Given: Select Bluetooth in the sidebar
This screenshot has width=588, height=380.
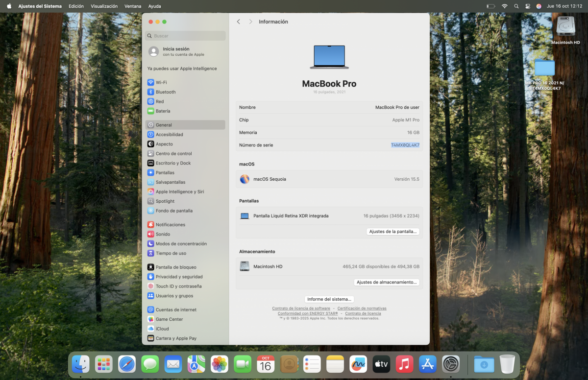Looking at the screenshot, I should click(x=165, y=92).
